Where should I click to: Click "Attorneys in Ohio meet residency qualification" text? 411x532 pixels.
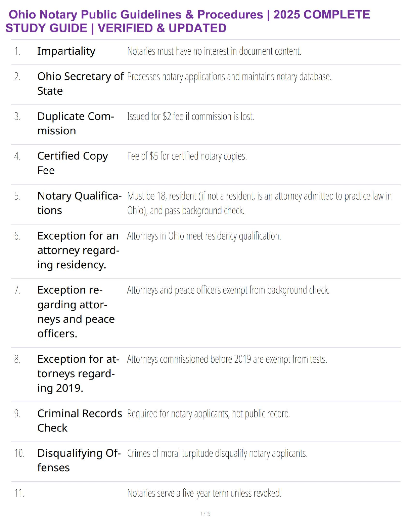[204, 236]
